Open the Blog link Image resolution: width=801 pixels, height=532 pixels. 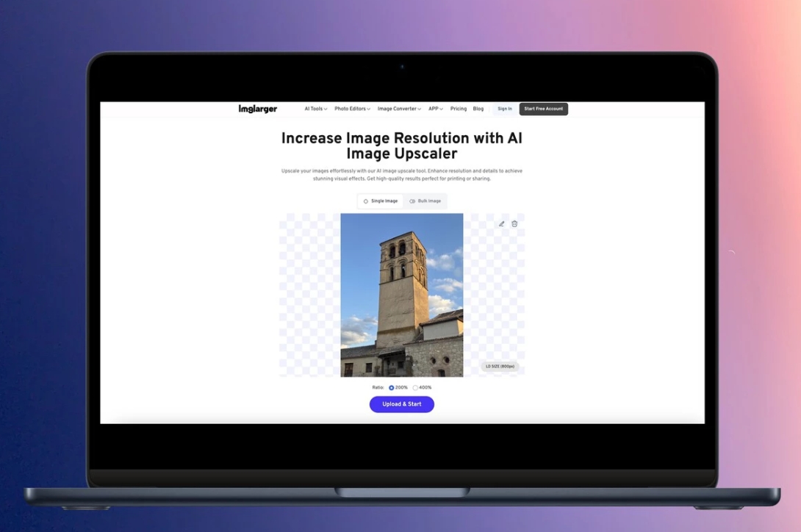tap(478, 109)
